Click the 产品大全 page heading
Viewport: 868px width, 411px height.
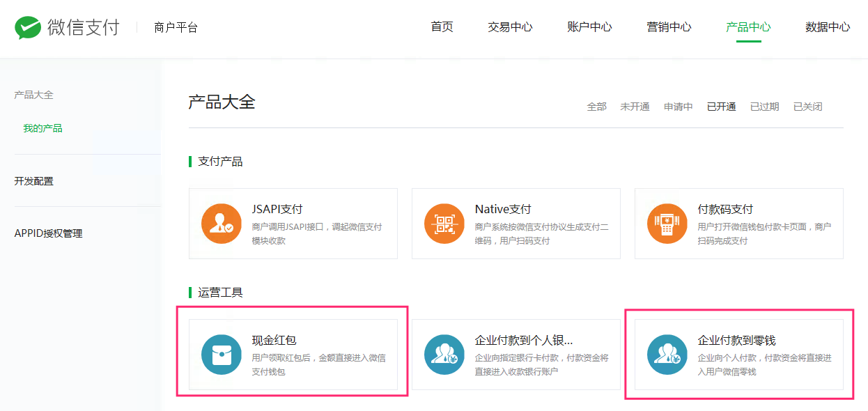pyautogui.click(x=222, y=102)
